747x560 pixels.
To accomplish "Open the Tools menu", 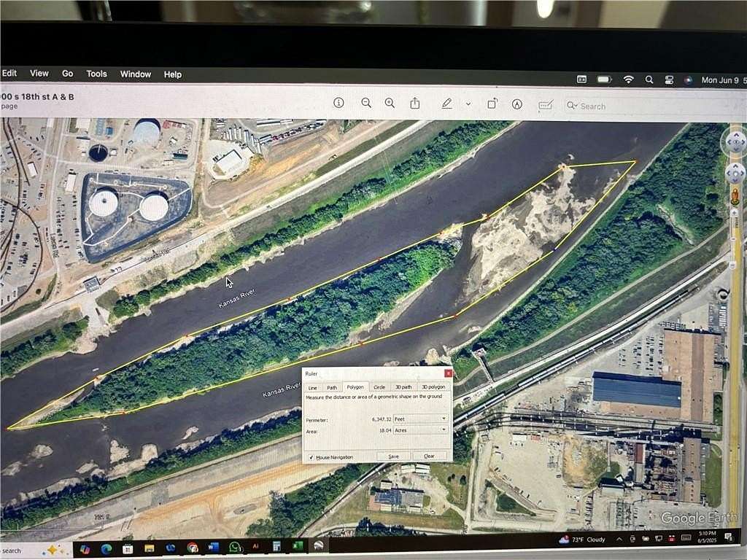I will pyautogui.click(x=96, y=74).
